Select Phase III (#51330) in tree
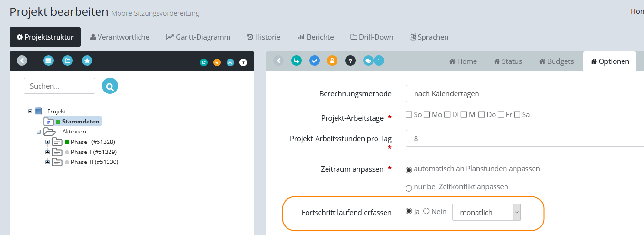This screenshot has width=644, height=235. (x=94, y=162)
